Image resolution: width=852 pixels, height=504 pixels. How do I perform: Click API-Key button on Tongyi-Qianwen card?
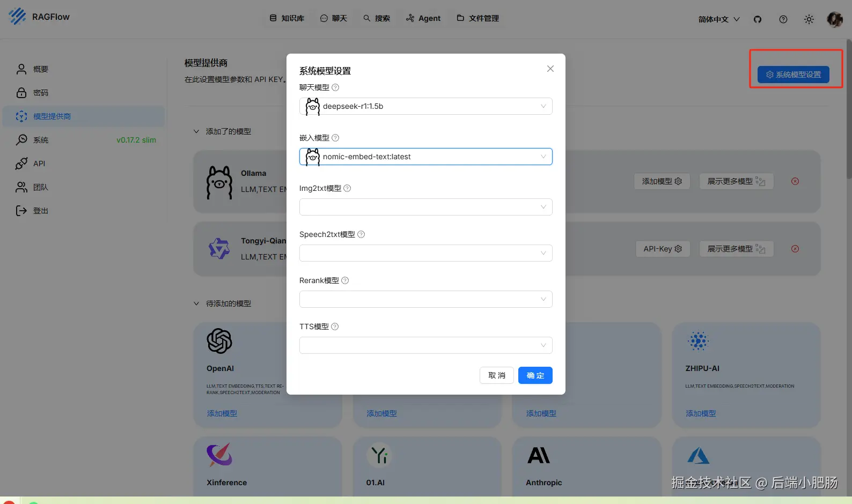(x=663, y=249)
